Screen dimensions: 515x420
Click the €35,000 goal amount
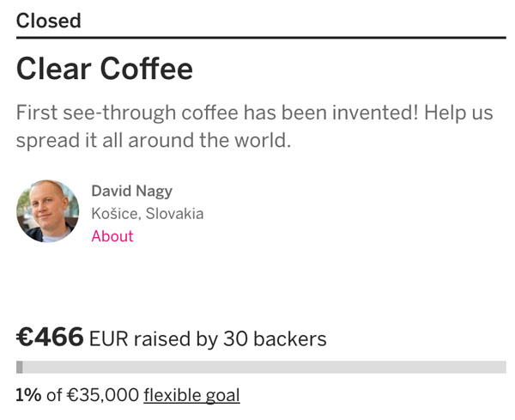pyautogui.click(x=103, y=395)
